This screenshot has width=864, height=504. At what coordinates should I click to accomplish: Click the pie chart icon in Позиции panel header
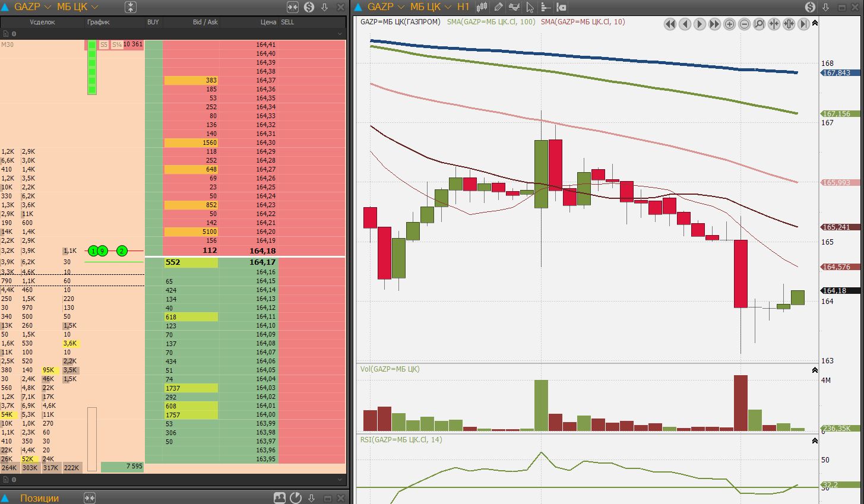tap(296, 498)
